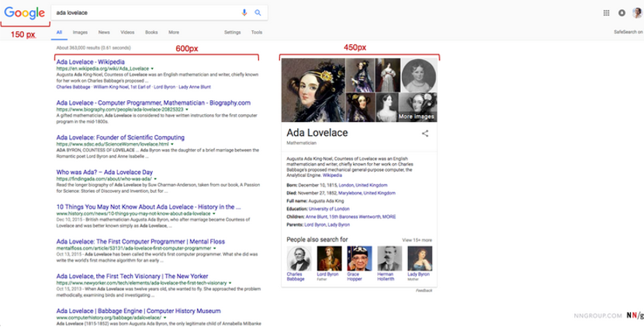Click the MORE children link

coord(389,217)
